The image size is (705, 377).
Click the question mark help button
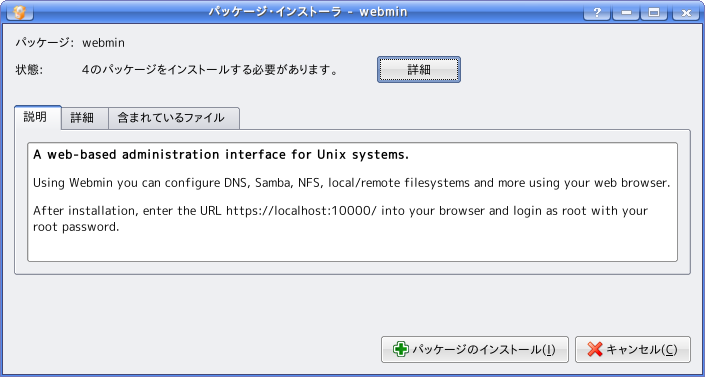pos(597,13)
